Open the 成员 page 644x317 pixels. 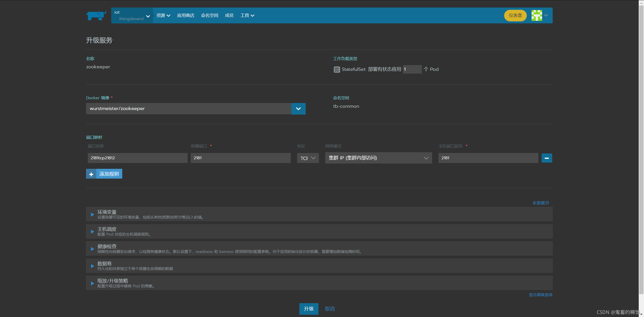(229, 15)
